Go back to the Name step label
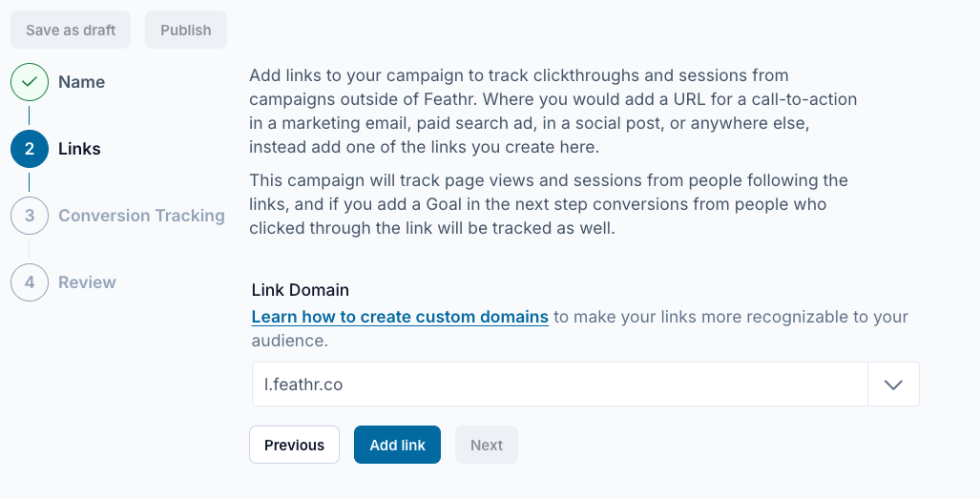This screenshot has height=499, width=980. pyautogui.click(x=81, y=82)
